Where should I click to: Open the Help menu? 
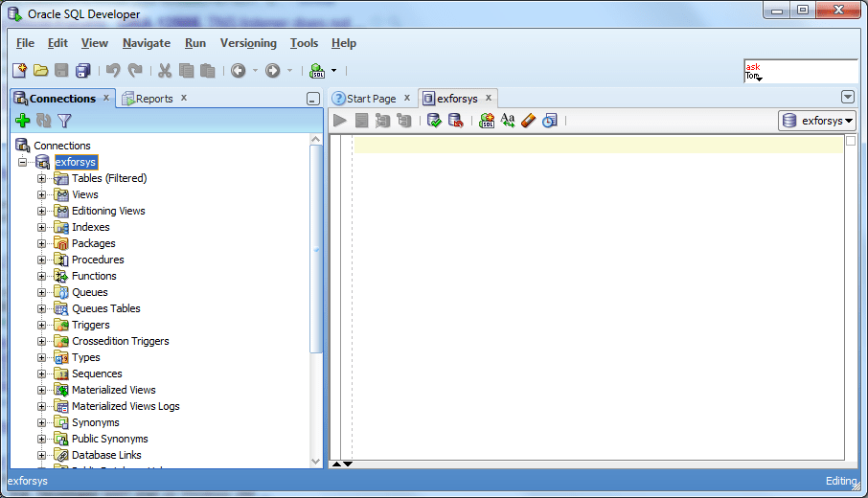[x=344, y=43]
